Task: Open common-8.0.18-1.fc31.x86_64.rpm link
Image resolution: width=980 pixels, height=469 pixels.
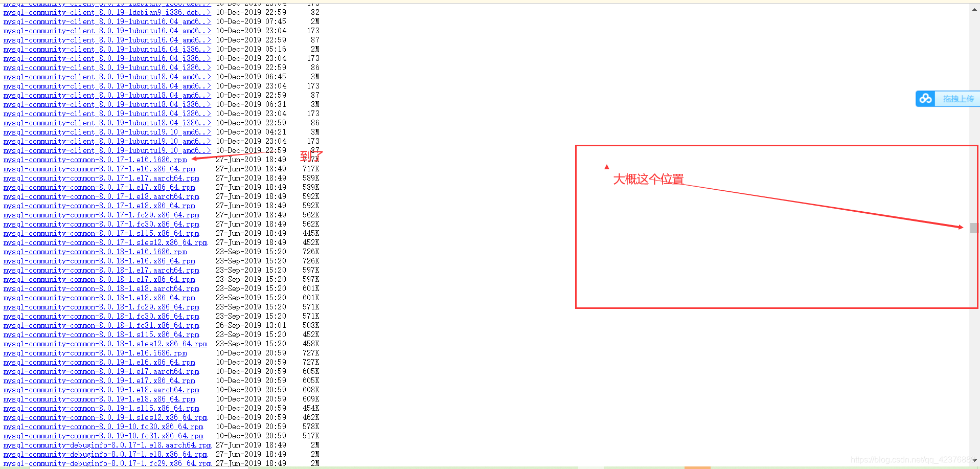Action: (x=101, y=325)
